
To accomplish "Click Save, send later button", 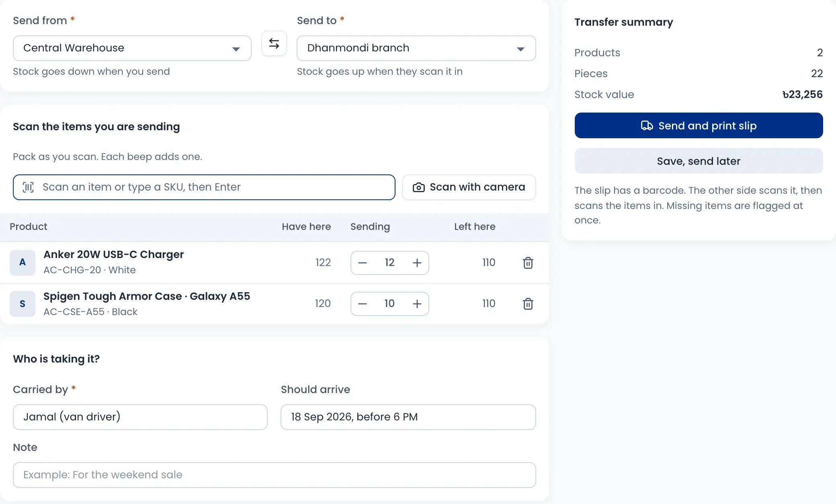I will coord(699,161).
